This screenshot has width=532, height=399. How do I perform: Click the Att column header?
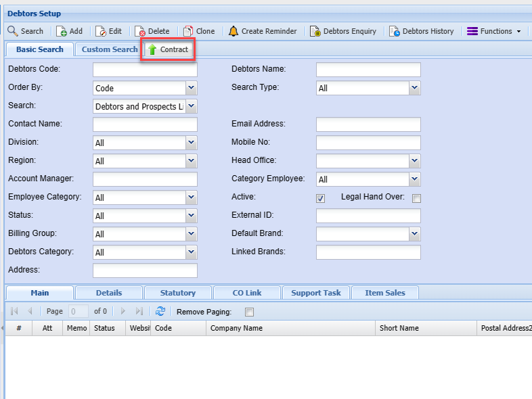pos(47,328)
